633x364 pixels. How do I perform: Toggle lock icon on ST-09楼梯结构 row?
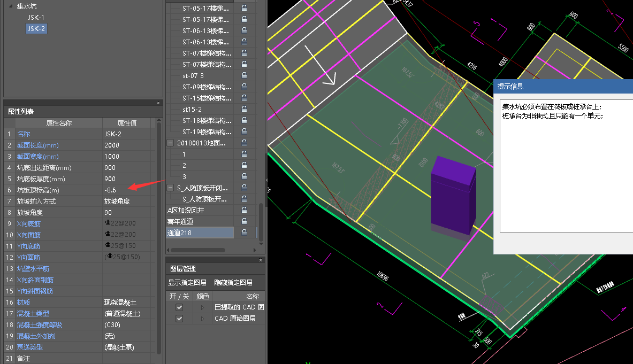pyautogui.click(x=244, y=87)
